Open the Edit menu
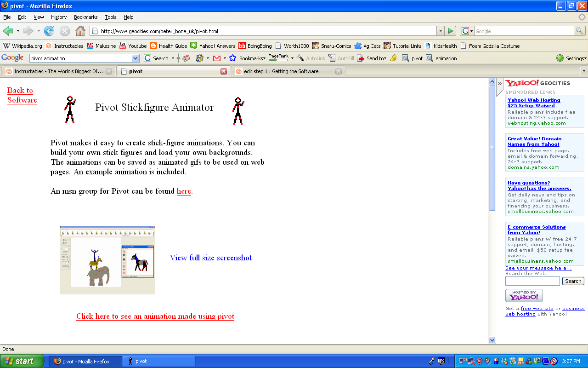The height and width of the screenshot is (368, 588). pos(22,17)
